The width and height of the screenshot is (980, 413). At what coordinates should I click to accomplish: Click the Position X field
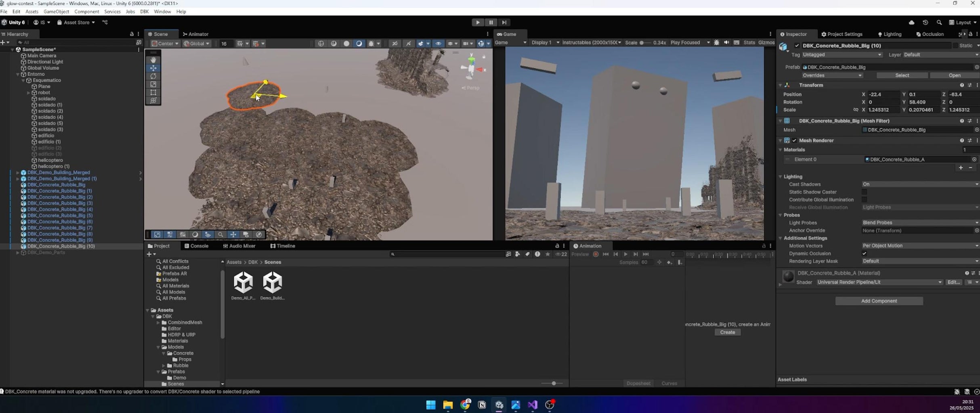tap(883, 94)
